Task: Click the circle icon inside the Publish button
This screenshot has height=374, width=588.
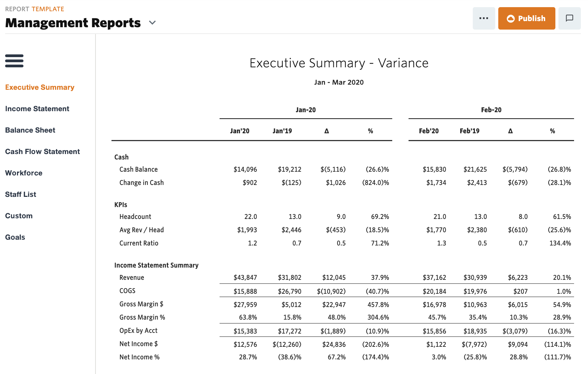Action: 511,19
